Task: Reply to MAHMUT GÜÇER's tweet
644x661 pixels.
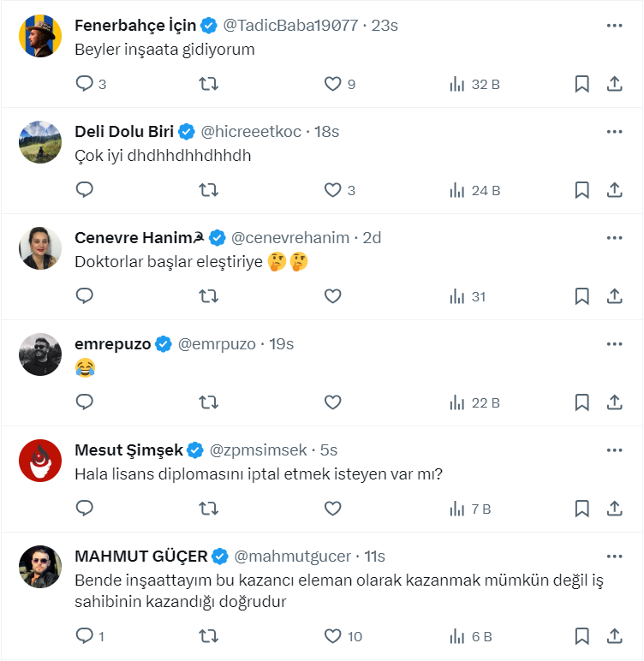Action: [85, 635]
